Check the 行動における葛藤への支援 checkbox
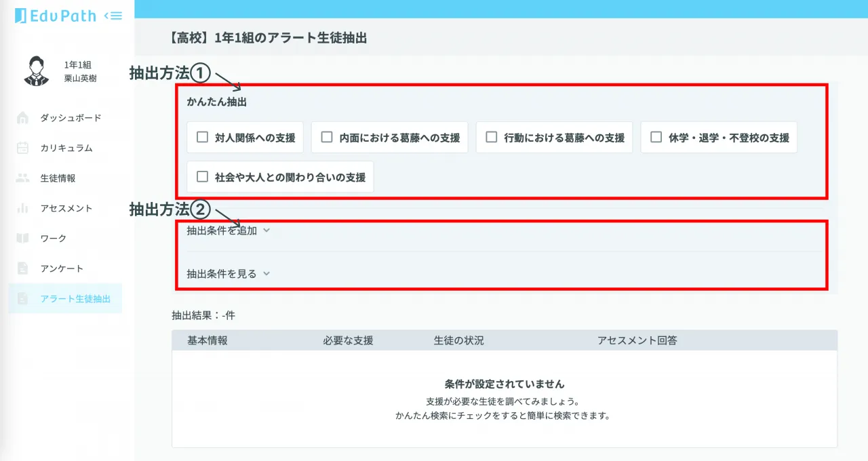Image resolution: width=868 pixels, height=461 pixels. (x=492, y=137)
